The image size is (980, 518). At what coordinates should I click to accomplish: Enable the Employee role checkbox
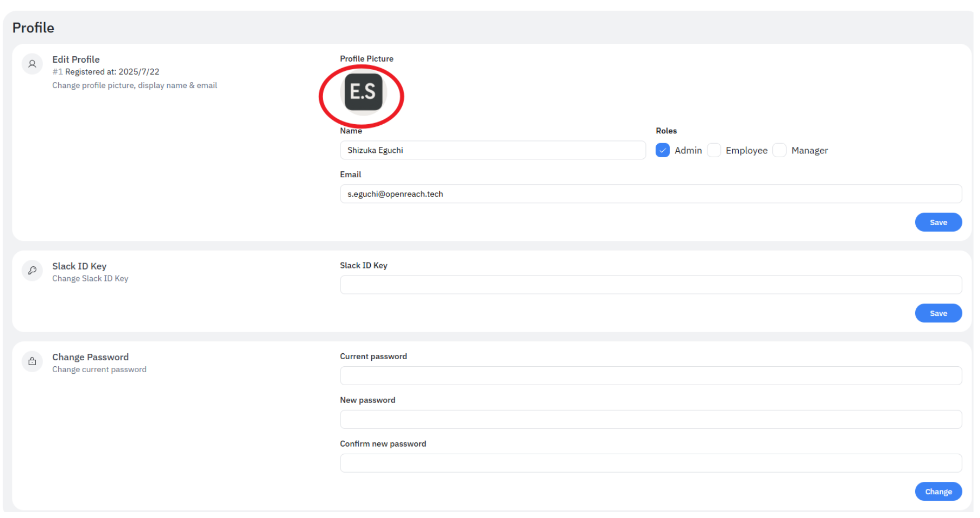pos(714,150)
